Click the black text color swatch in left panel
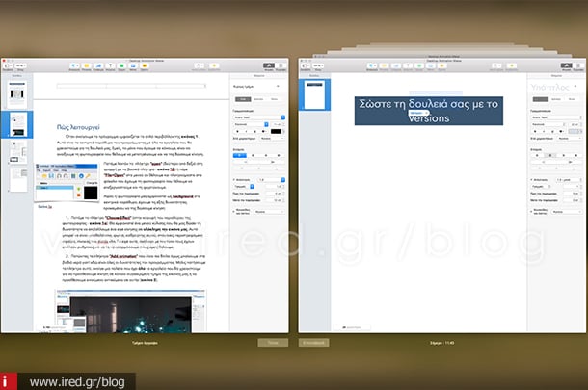The image size is (588, 390). [277, 133]
